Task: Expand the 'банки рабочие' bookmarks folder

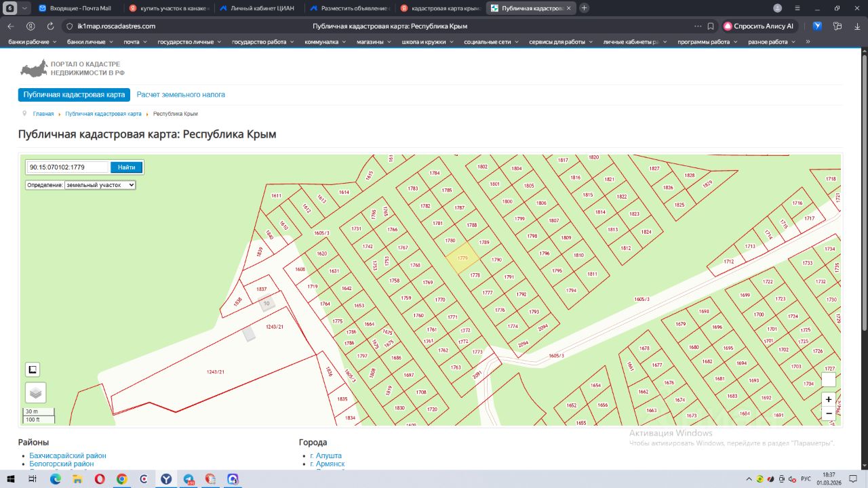Action: pos(33,41)
